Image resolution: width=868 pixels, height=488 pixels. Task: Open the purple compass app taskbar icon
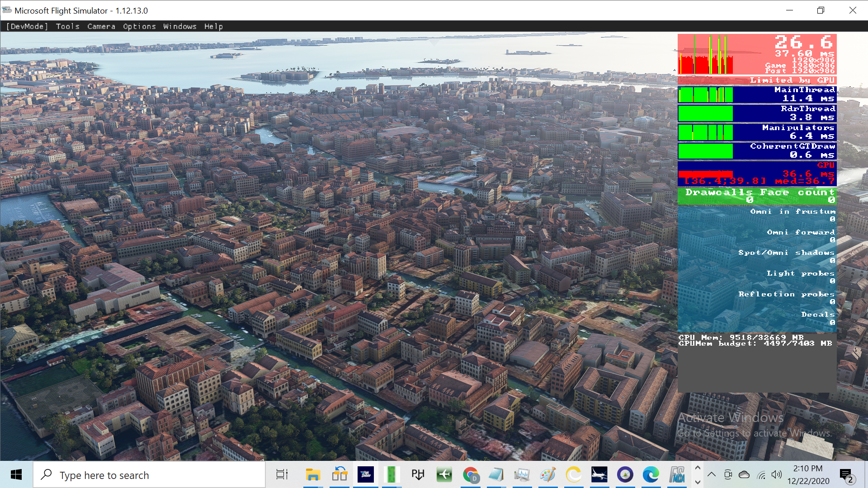pos(625,475)
